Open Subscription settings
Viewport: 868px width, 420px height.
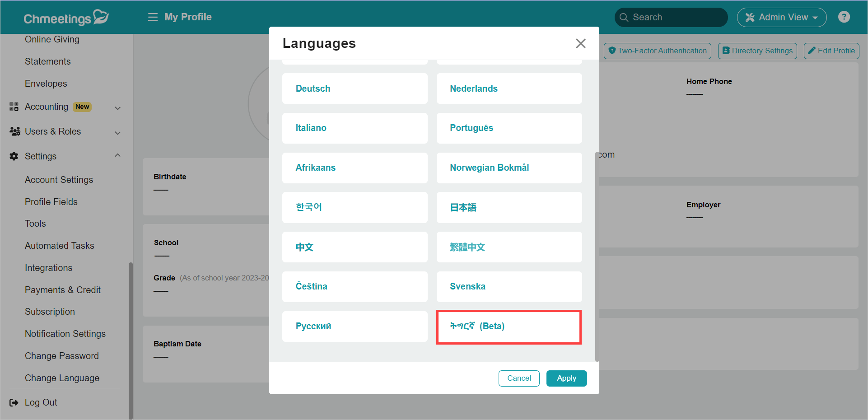click(50, 312)
